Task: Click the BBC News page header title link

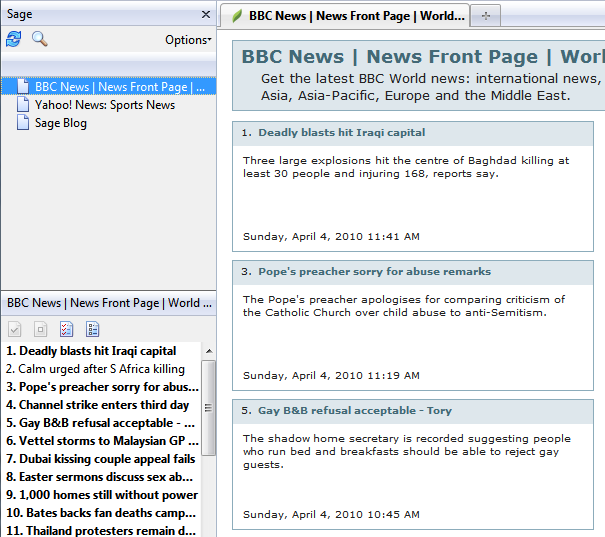Action: (x=423, y=57)
